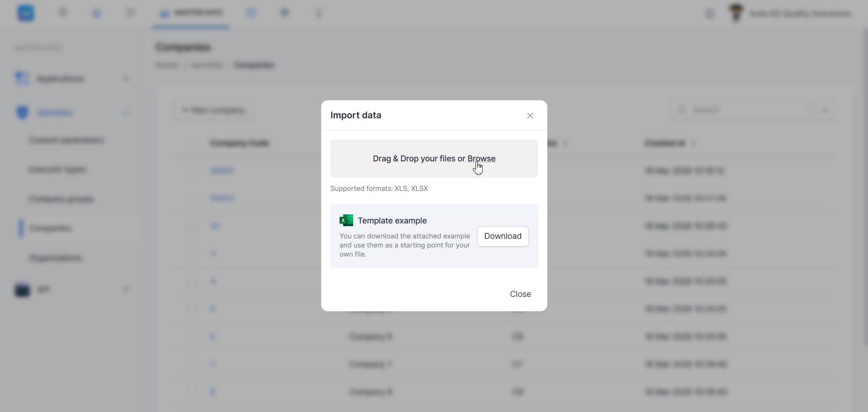Open Company groups in the sidebar
The height and width of the screenshot is (412, 868).
62,199
